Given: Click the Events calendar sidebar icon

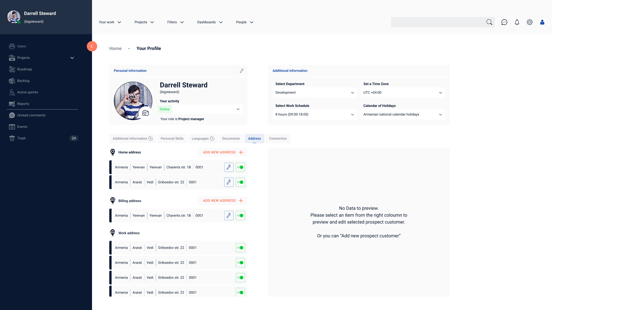Looking at the screenshot, I should [x=12, y=127].
